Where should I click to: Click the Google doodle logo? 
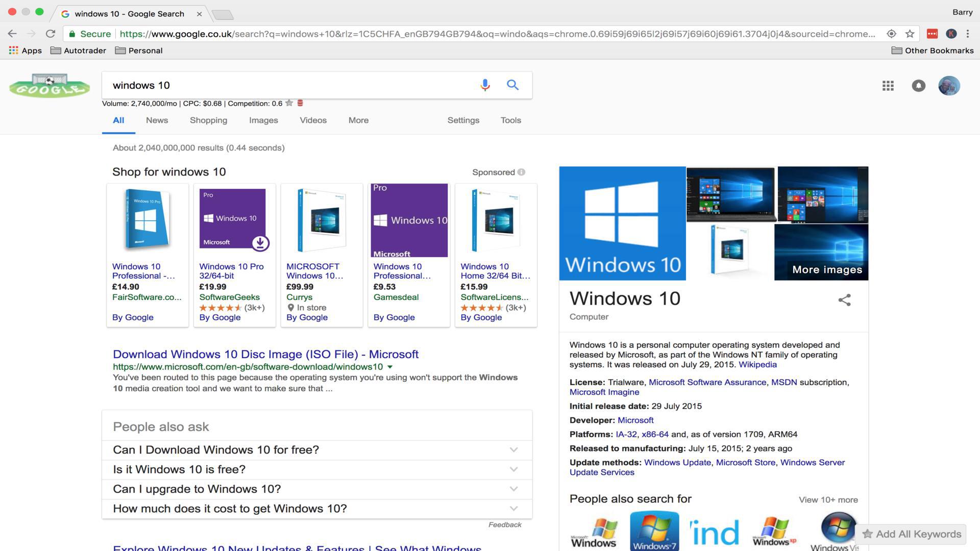point(50,86)
